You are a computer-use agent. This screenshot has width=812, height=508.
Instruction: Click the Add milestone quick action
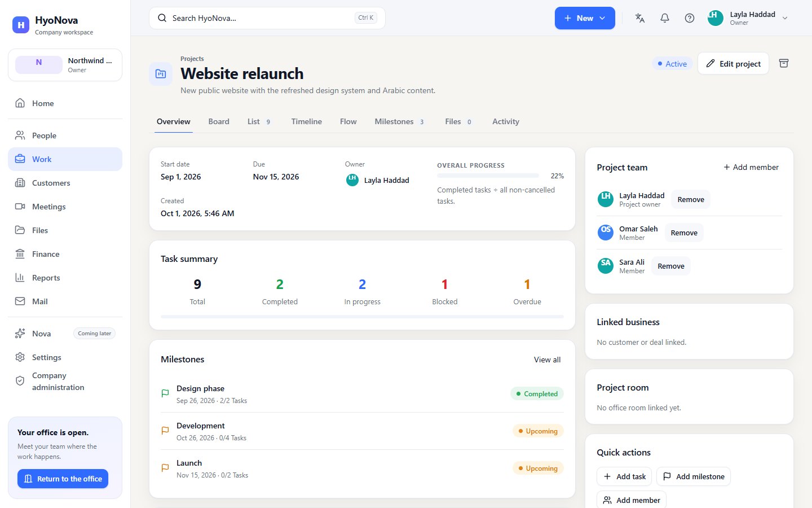click(x=694, y=476)
